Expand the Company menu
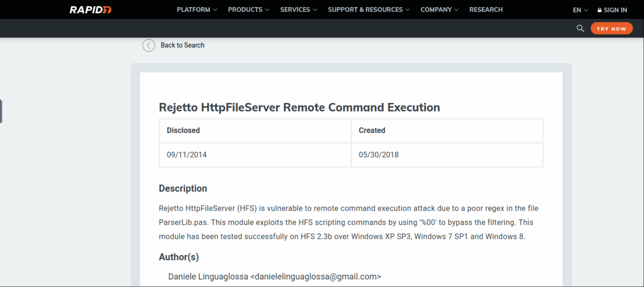 pos(439,9)
